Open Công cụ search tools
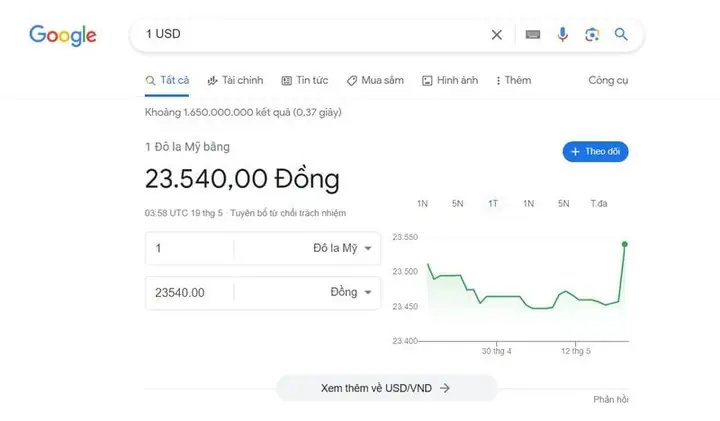Image resolution: width=720 pixels, height=421 pixels. pyautogui.click(x=608, y=80)
